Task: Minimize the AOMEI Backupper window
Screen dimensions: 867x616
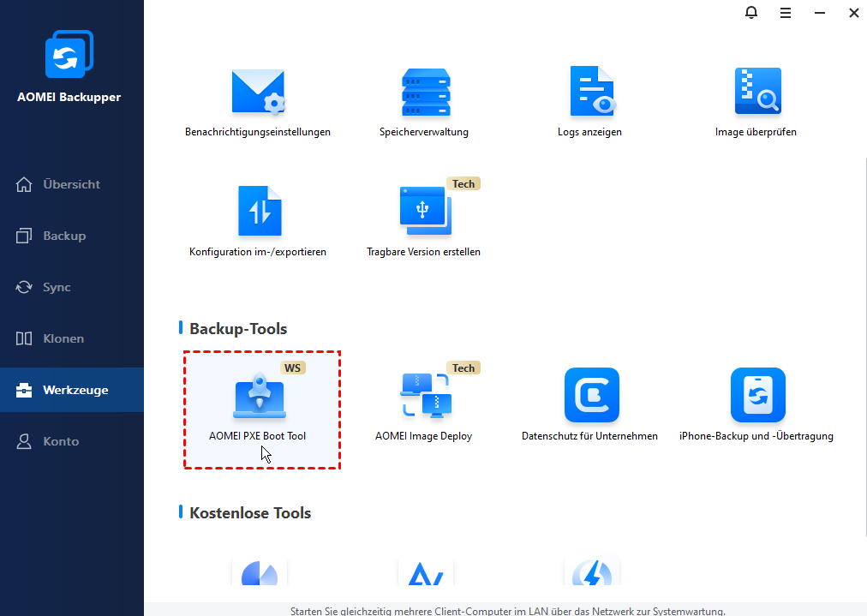Action: [x=819, y=13]
